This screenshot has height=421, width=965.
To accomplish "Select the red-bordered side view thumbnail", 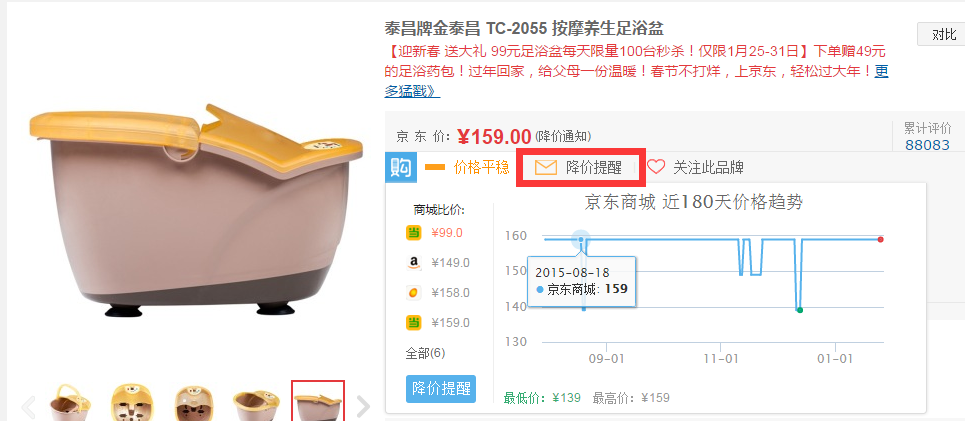I will (x=318, y=401).
